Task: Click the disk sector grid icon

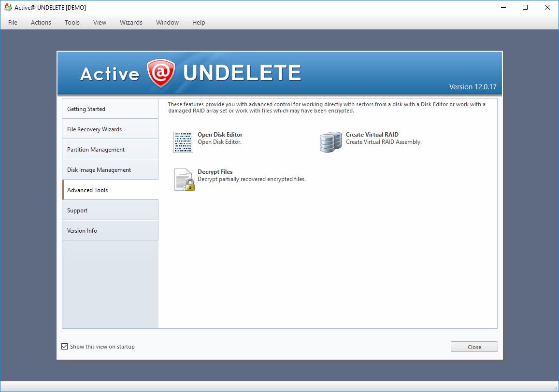Action: (183, 142)
